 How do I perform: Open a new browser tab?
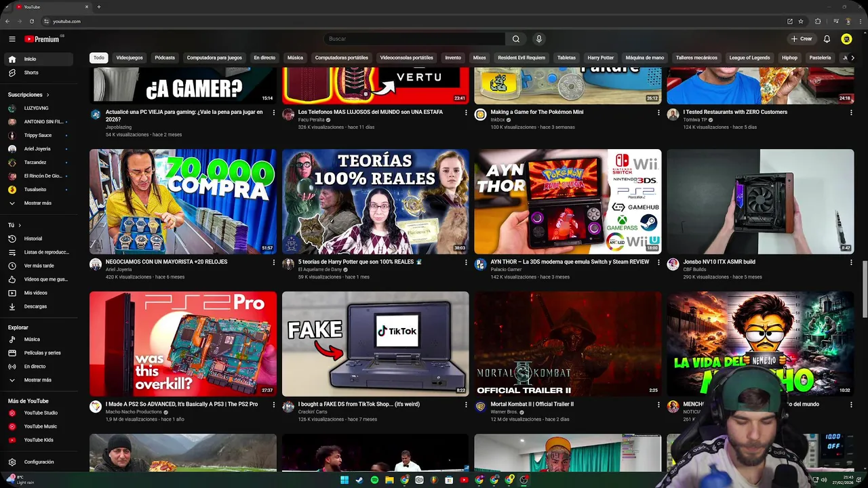(99, 7)
